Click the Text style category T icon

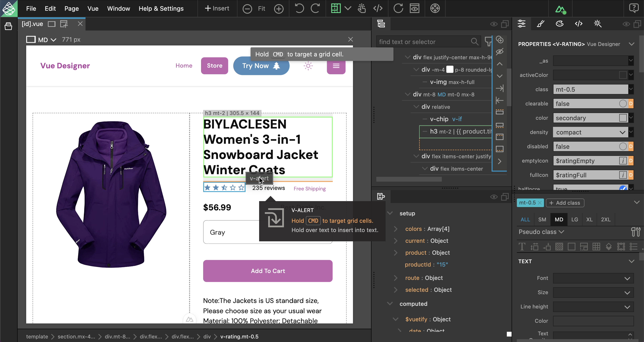pos(522,247)
